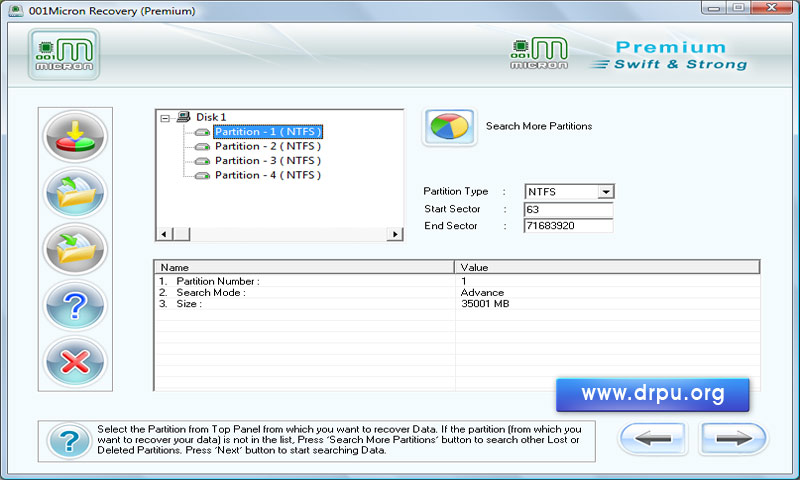The width and height of the screenshot is (800, 480).
Task: Click the 'Advance' value cell
Action: point(482,292)
